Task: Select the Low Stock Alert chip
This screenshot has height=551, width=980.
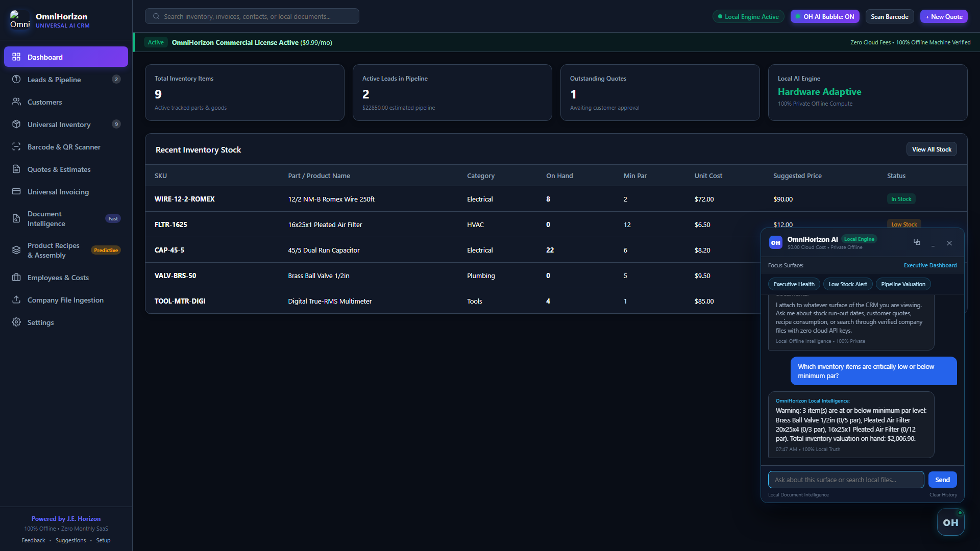Action: coord(848,284)
